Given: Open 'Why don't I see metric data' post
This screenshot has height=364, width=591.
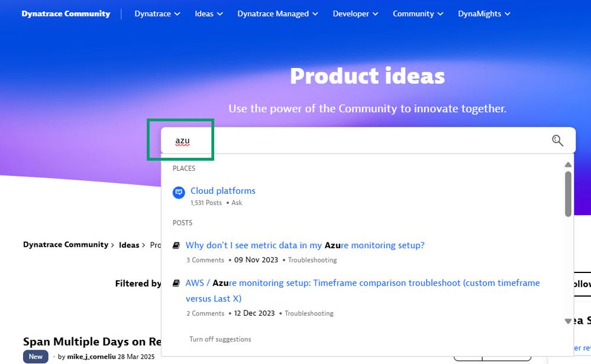Looking at the screenshot, I should tap(305, 245).
